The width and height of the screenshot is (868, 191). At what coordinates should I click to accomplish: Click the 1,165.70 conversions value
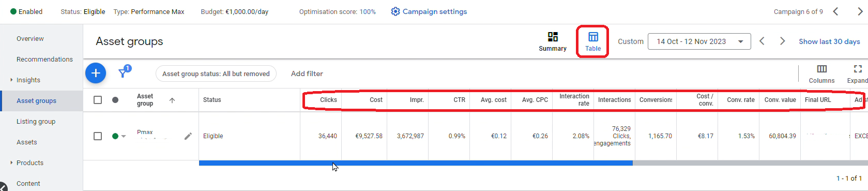[x=660, y=136]
